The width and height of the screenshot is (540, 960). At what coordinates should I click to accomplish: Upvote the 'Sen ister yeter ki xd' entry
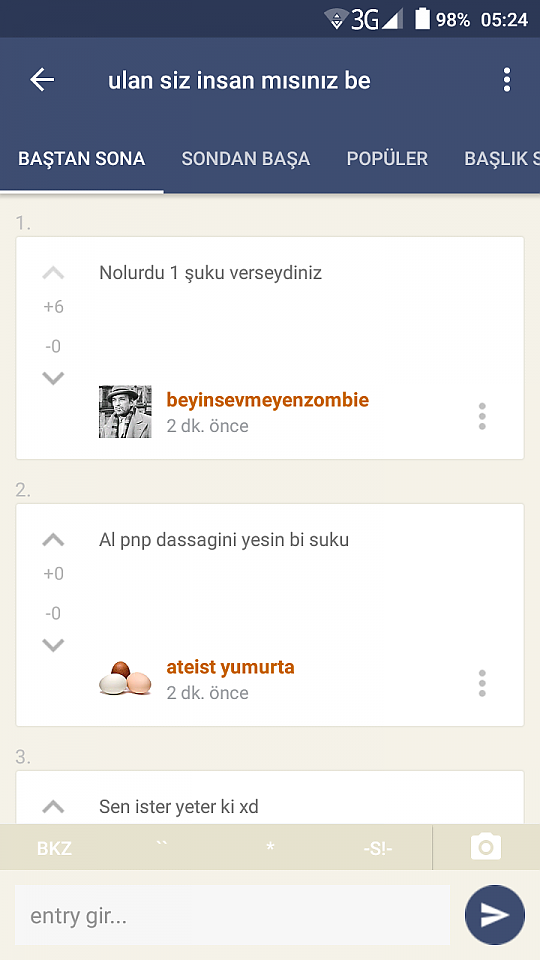pyautogui.click(x=53, y=807)
